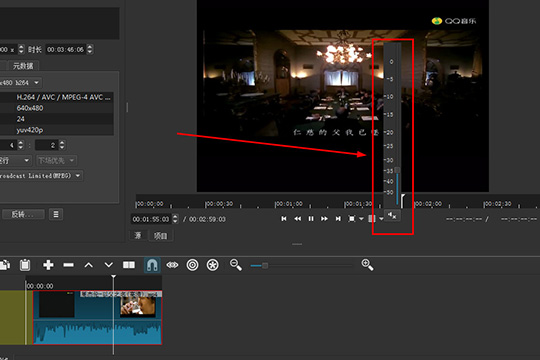Toggle scrub while dragging eye icon

(x=172, y=265)
